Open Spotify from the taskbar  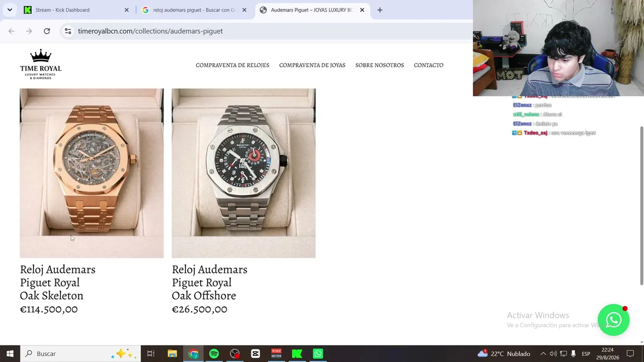click(214, 353)
